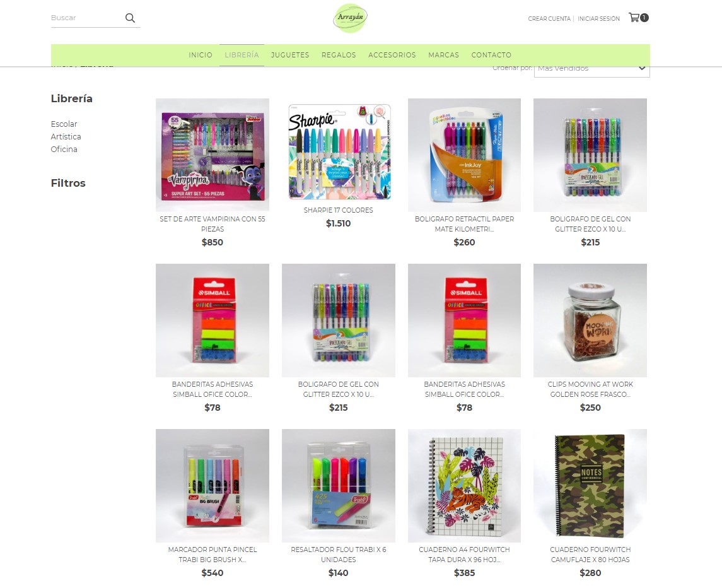This screenshot has height=588, width=722.
Task: Click the RESALTADOR FLOU TRABI product title
Action: (339, 555)
